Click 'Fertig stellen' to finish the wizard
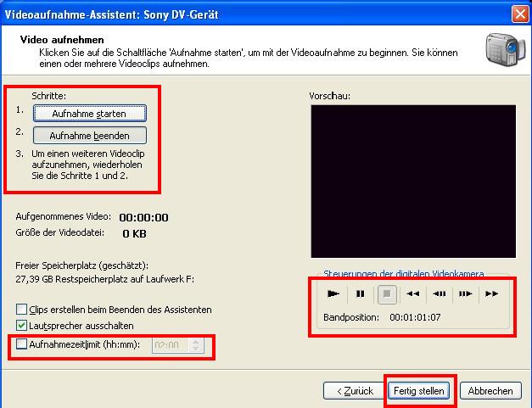 (419, 391)
